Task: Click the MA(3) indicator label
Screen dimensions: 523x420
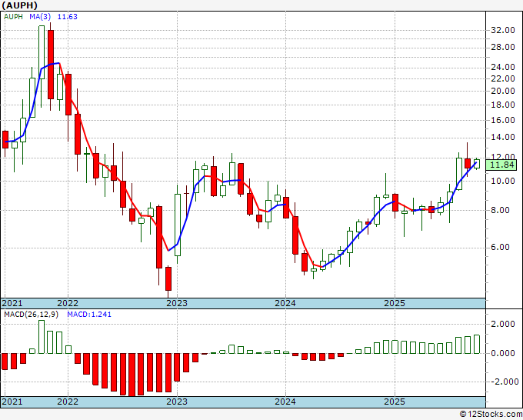Action: click(x=40, y=17)
